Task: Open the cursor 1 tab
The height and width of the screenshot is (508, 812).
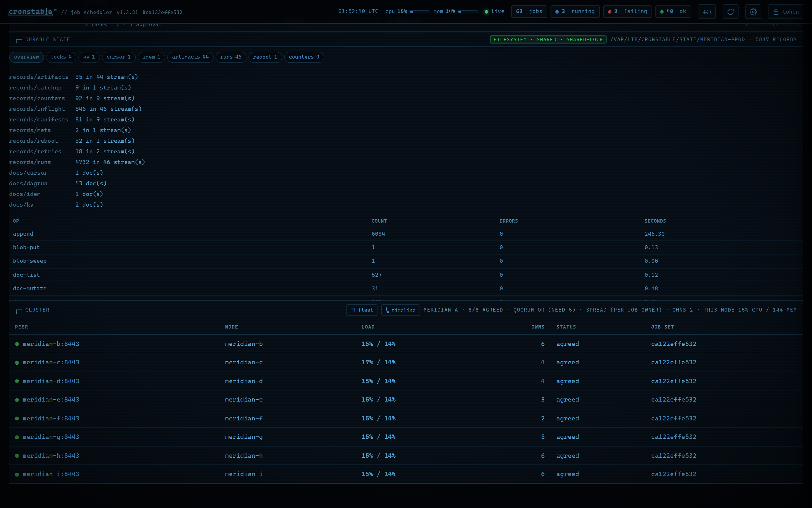Action: coord(118,57)
